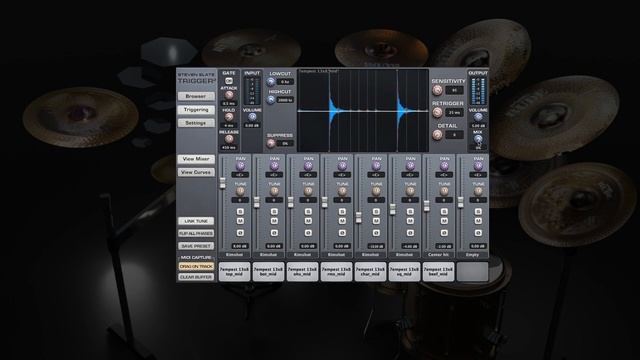This screenshot has width=640, height=360.
Task: Click the Suppress value field
Action: tap(285, 144)
